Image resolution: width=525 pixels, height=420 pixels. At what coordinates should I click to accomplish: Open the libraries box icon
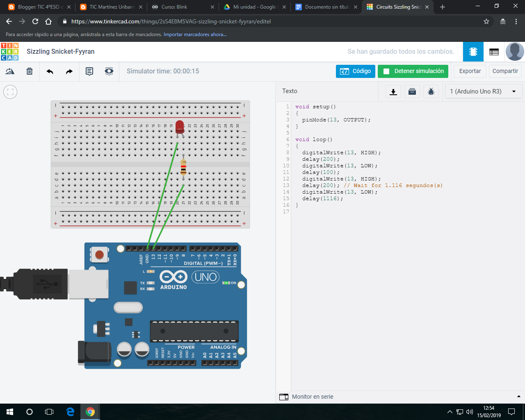(x=412, y=91)
